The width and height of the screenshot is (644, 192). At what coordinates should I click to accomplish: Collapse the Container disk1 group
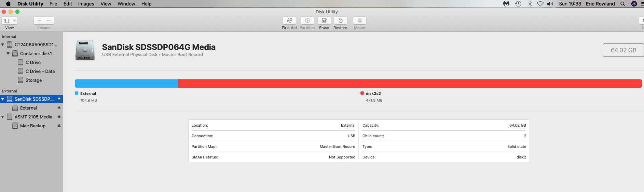8,53
